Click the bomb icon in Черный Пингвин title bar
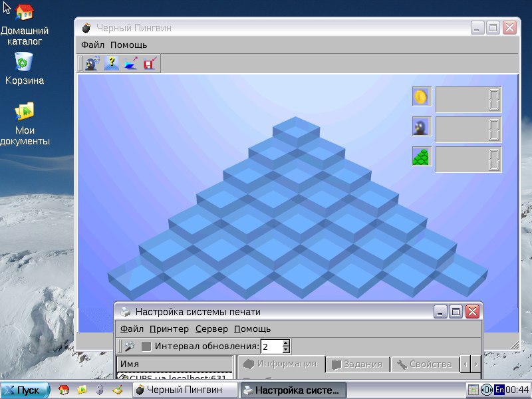Image resolution: width=532 pixels, height=399 pixels. point(86,28)
